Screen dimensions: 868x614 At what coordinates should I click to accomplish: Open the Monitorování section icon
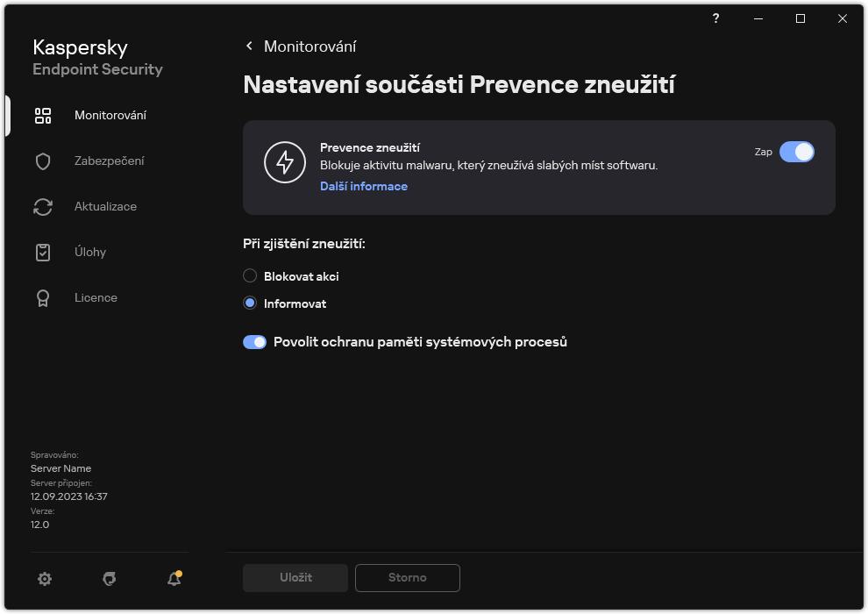pos(42,115)
